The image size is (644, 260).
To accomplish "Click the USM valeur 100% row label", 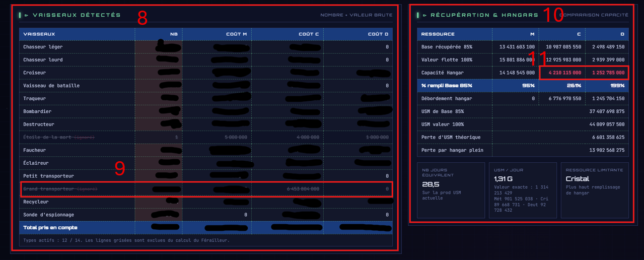I will click(443, 124).
